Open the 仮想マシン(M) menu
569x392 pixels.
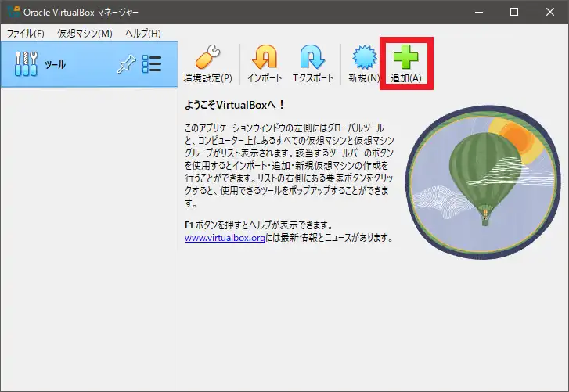85,34
